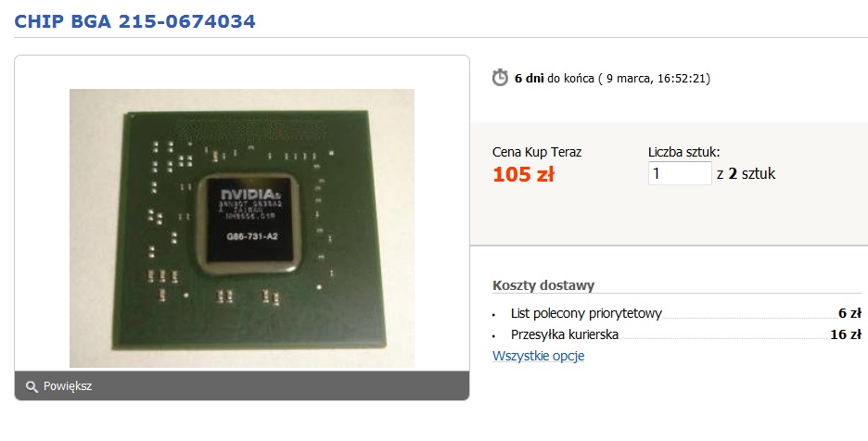Click the Liczba sztuk label

point(684,152)
